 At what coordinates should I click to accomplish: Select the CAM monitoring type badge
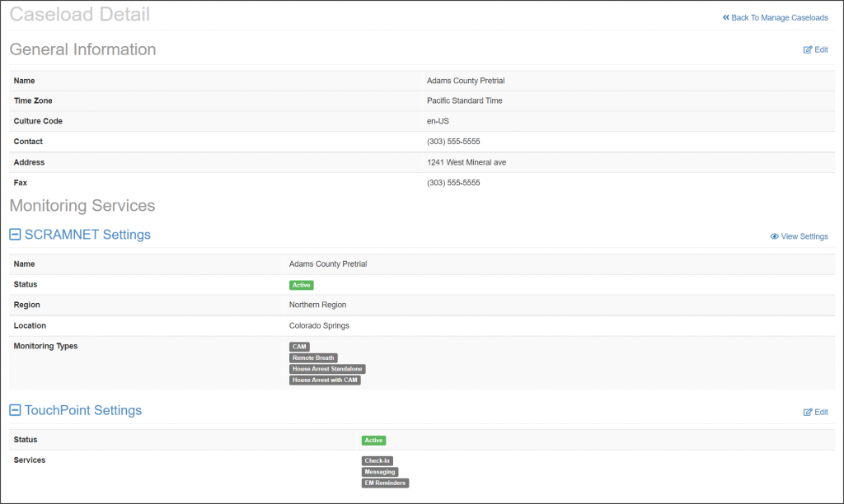tap(298, 347)
